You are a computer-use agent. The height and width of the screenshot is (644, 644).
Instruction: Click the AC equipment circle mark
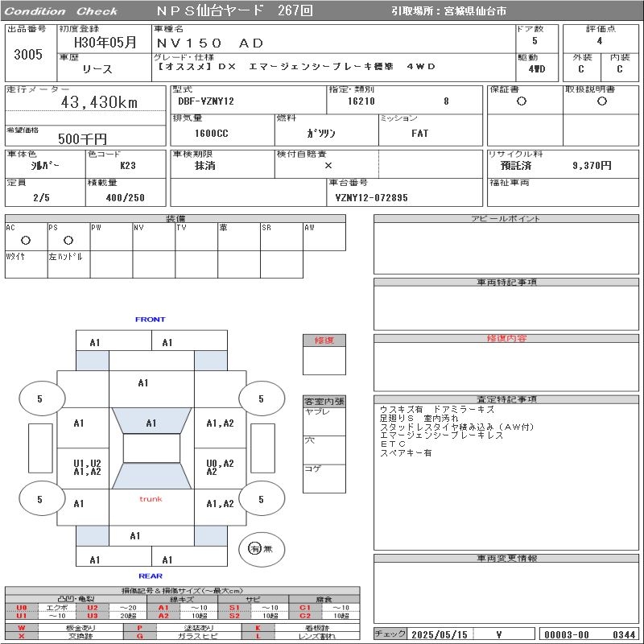pos(25,240)
